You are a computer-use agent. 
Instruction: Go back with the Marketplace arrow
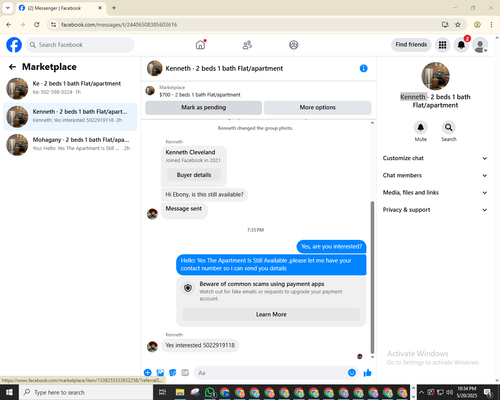[x=12, y=67]
